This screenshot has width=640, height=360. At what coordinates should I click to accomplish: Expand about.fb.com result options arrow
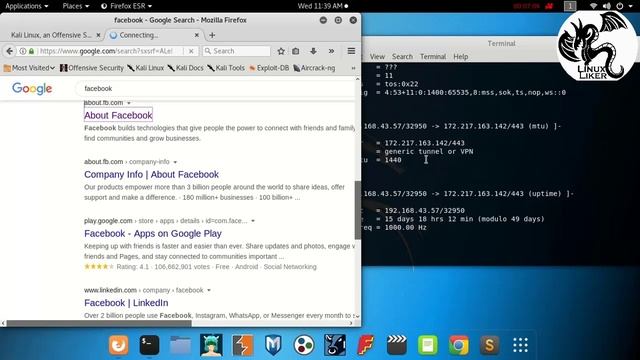tap(129, 103)
